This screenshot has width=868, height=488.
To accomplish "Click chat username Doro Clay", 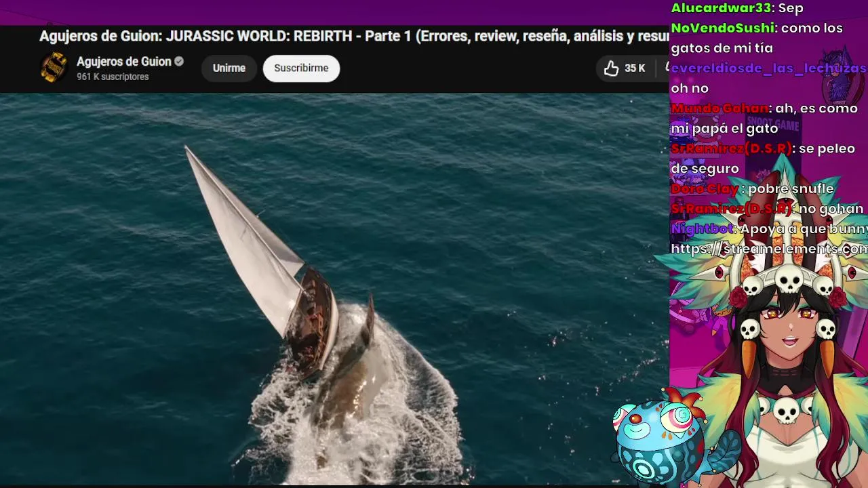I will click(x=705, y=188).
